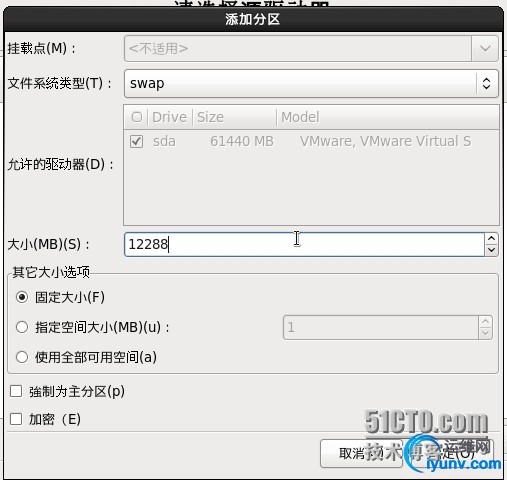Viewport: 507px width, 480px height.
Task: Open the mount point dropdown arrow
Action: click(x=485, y=49)
